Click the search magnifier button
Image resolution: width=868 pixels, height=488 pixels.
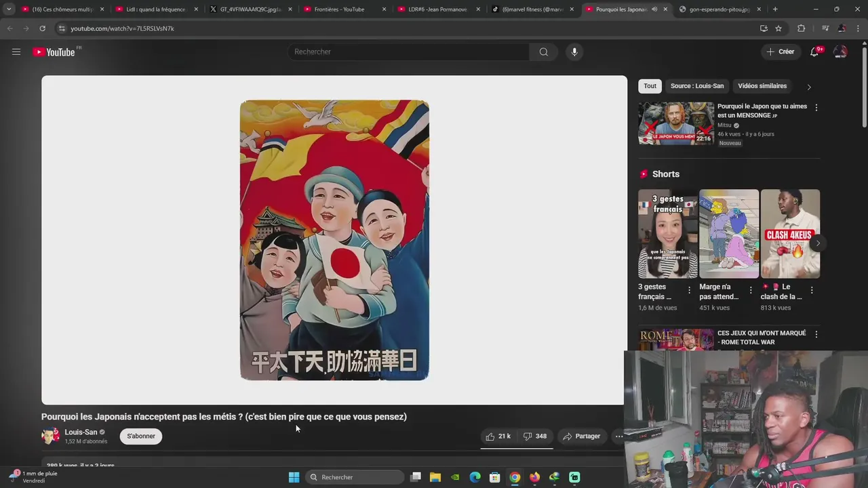[543, 52]
